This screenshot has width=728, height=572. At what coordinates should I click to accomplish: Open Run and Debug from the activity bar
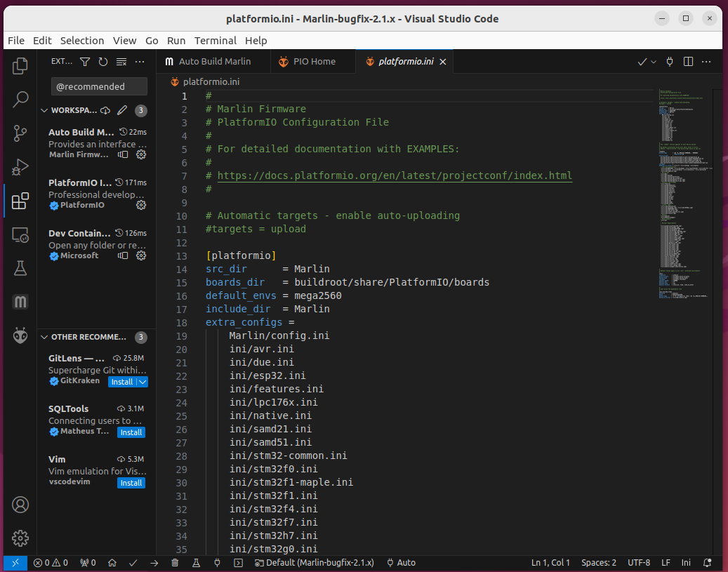point(20,167)
